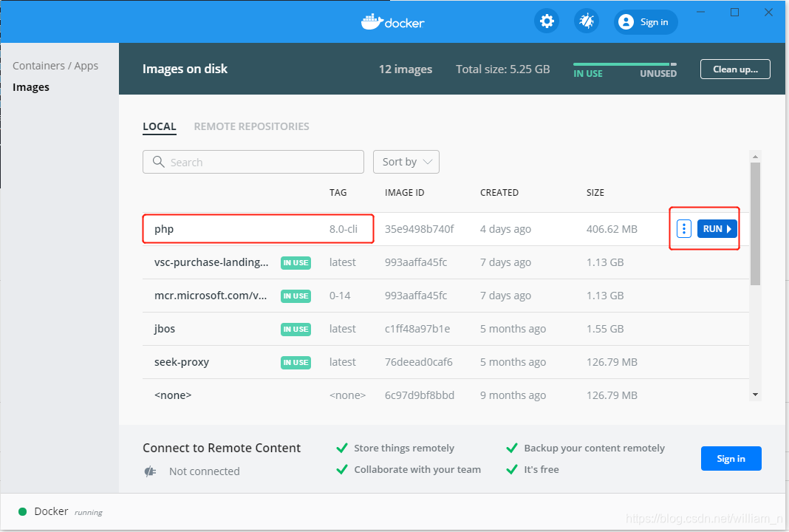789x532 pixels.
Task: Click '9 months ago' created value
Action: tap(513, 395)
